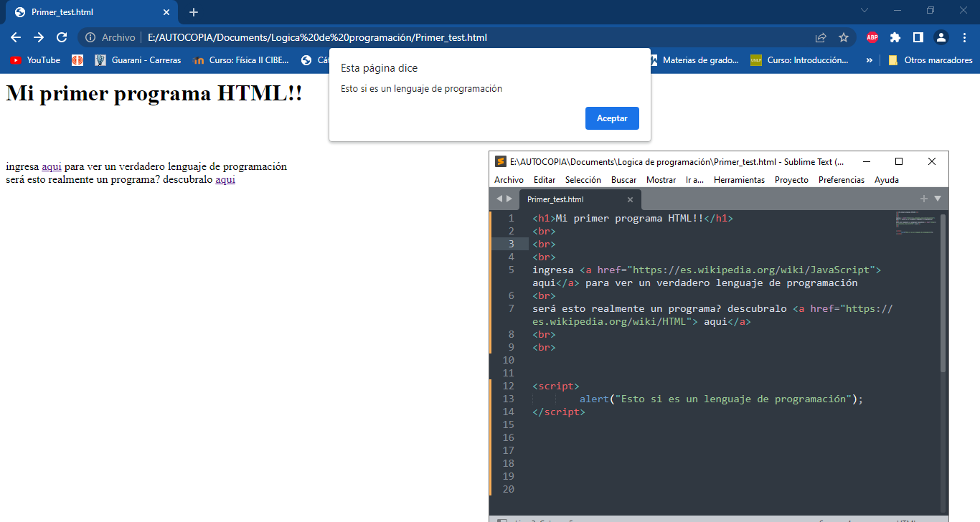Open the Chrome profile avatar
Screen dimensions: 980x522
(941, 37)
